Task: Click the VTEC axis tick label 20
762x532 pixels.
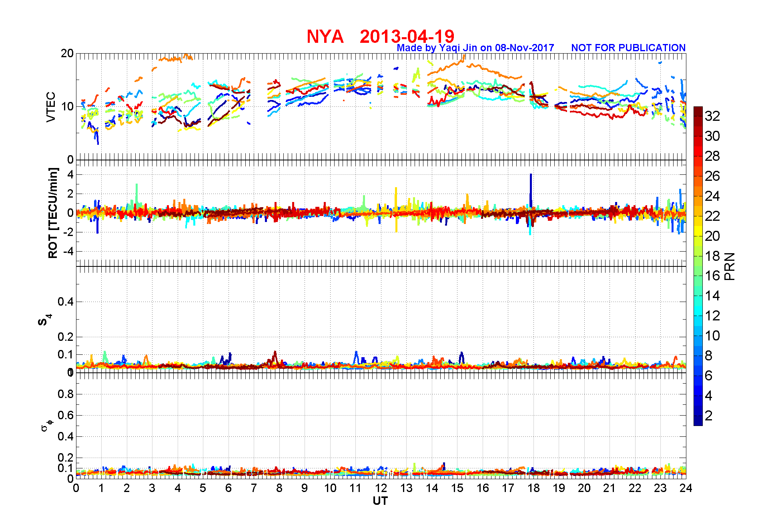Action: [67, 53]
